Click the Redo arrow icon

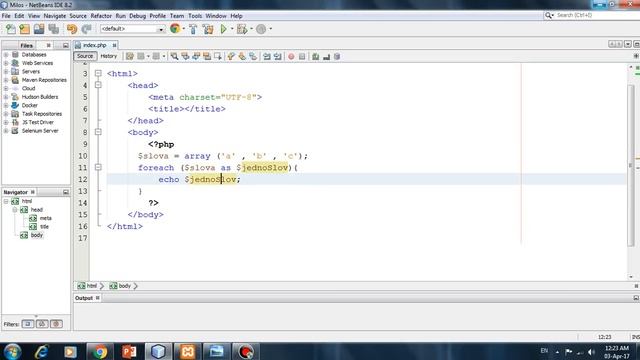click(86, 29)
